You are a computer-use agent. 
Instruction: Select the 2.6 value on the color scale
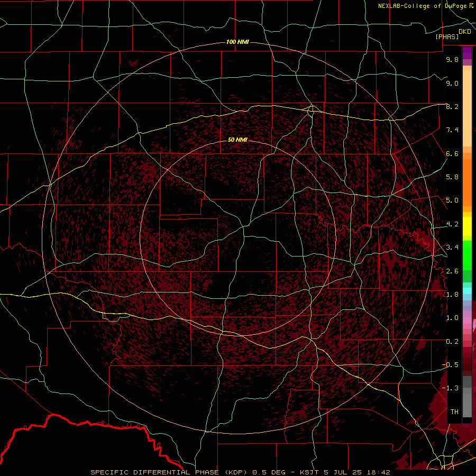point(452,271)
